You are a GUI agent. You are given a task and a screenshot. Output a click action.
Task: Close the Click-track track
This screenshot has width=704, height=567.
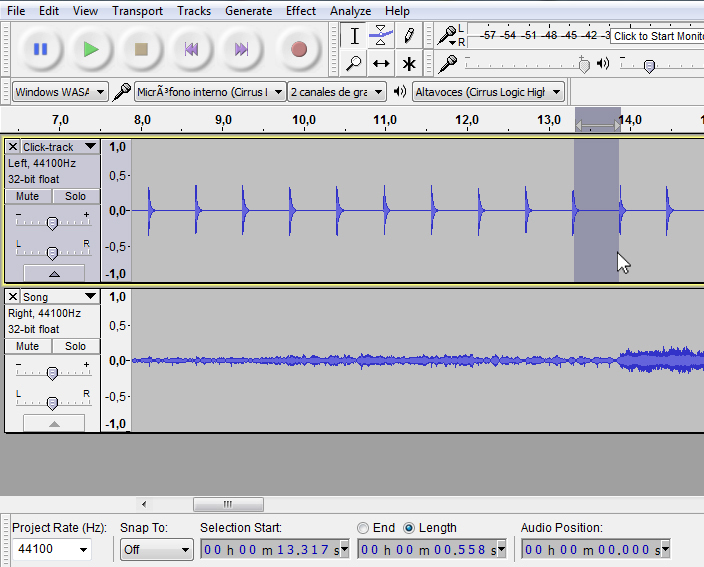pos(13,147)
